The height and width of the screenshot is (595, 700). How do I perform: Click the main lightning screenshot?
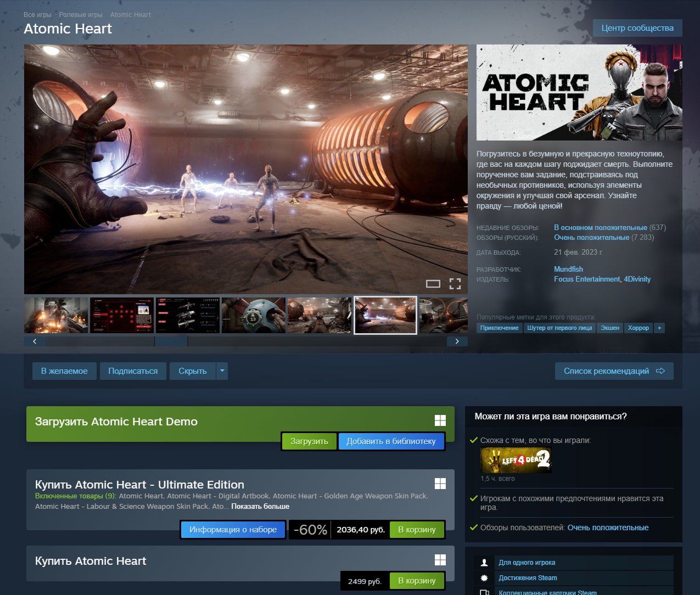pyautogui.click(x=246, y=169)
